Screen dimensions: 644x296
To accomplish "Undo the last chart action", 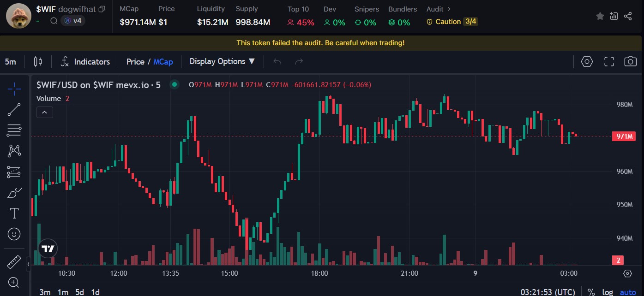I will (277, 61).
